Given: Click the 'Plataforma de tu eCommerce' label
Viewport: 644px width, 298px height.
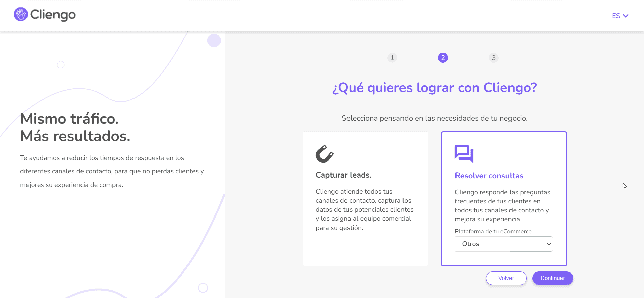Looking at the screenshot, I should 493,231.
